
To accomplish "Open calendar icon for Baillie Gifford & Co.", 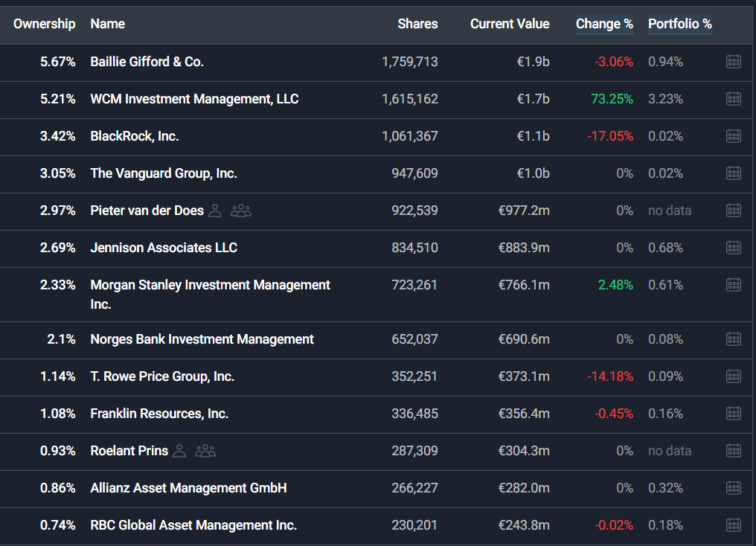I will click(x=734, y=62).
